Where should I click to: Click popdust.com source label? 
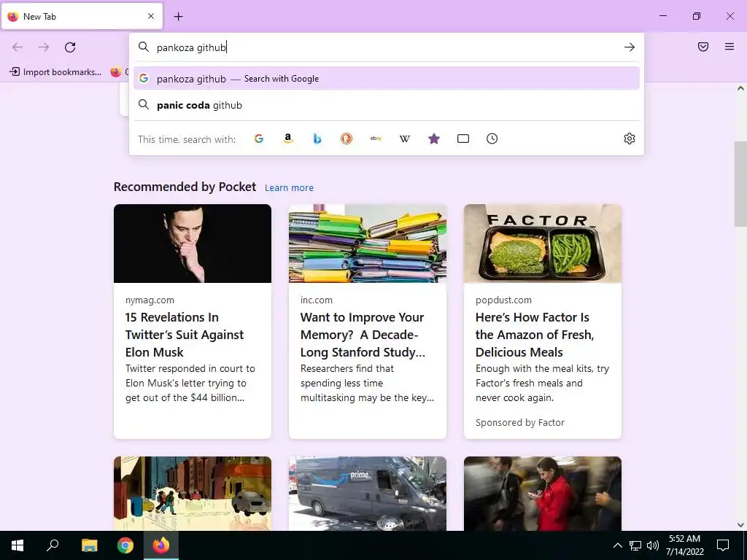pos(503,300)
